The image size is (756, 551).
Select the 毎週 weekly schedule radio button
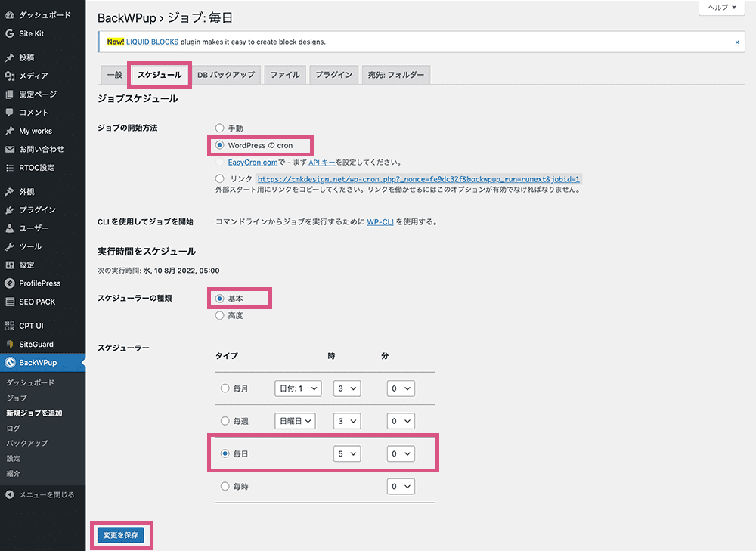(225, 421)
